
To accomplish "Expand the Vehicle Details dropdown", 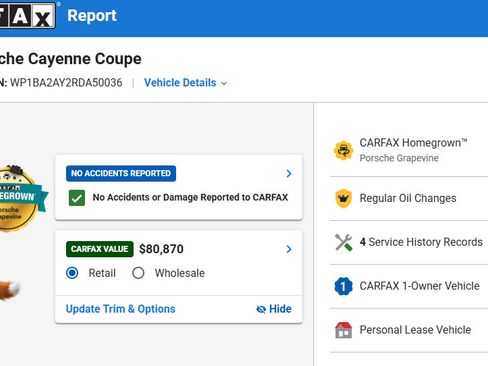I will [185, 83].
